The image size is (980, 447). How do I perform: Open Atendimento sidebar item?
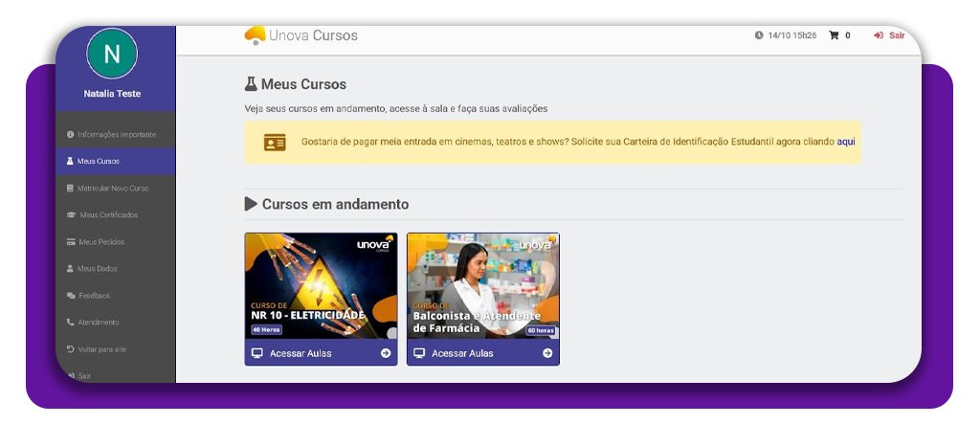coord(116,323)
